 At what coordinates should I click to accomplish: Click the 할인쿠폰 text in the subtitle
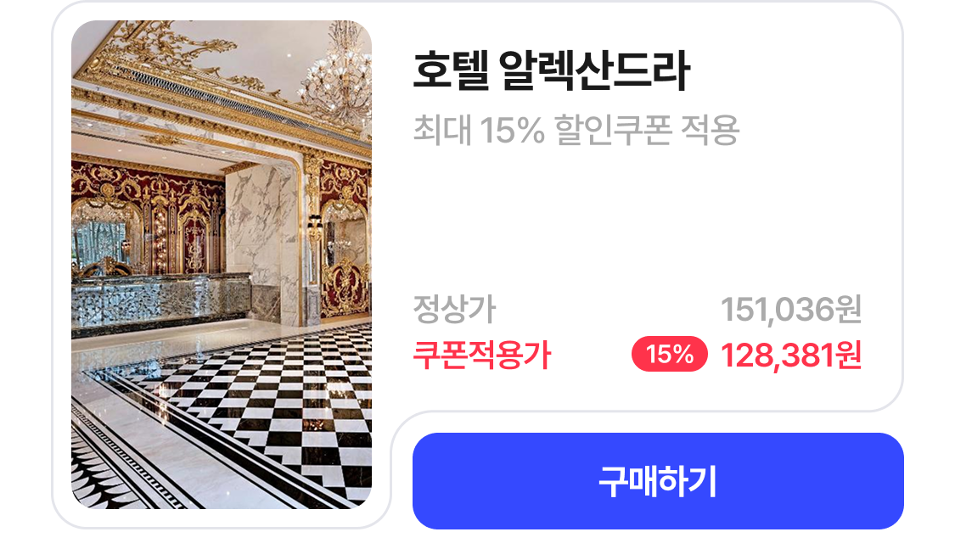(613, 130)
